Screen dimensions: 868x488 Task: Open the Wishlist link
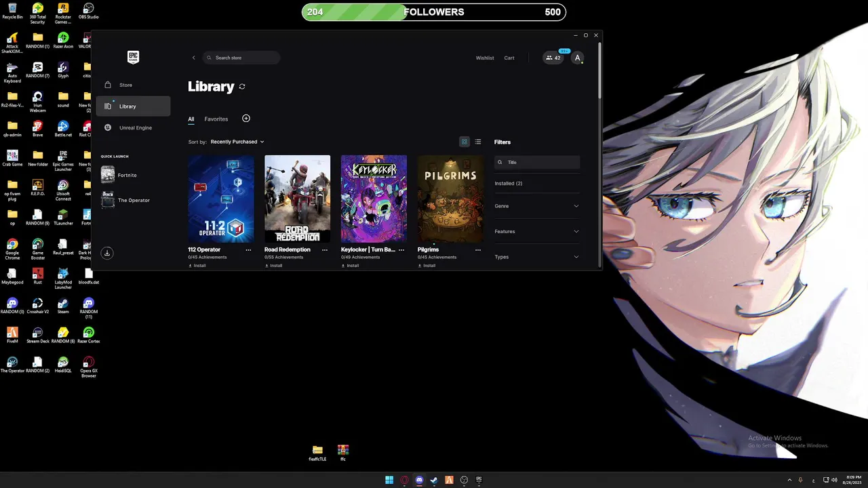tap(485, 58)
